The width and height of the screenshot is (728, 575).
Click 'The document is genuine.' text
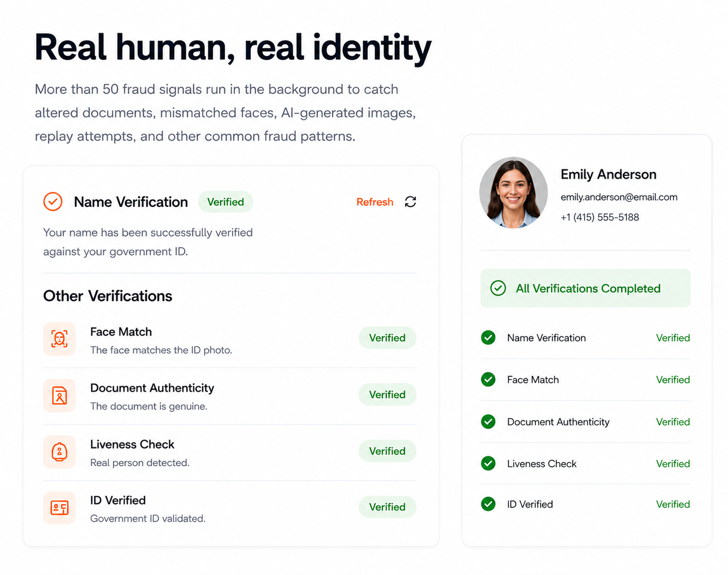[x=149, y=406]
